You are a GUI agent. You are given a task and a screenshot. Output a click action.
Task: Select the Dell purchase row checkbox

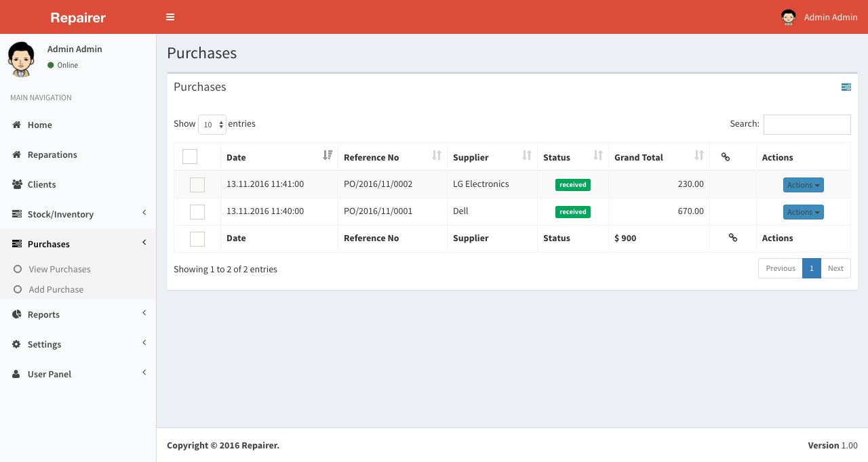click(197, 211)
